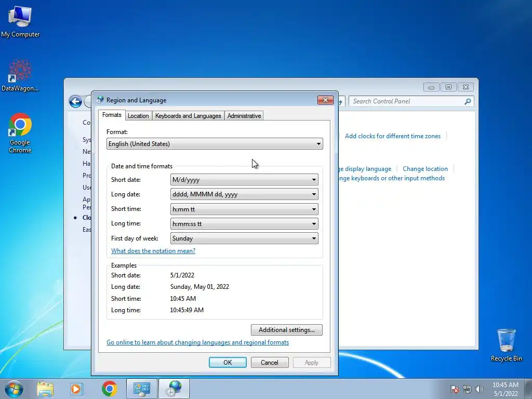The width and height of the screenshot is (532, 399).
Task: Click Cancel in Region and Language
Action: click(x=270, y=362)
